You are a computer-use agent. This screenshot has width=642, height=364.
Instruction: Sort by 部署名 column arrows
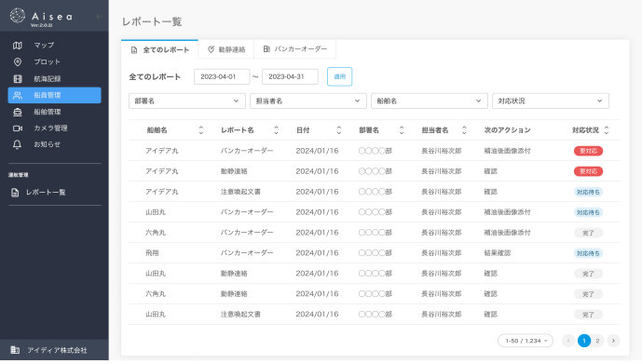[402, 130]
